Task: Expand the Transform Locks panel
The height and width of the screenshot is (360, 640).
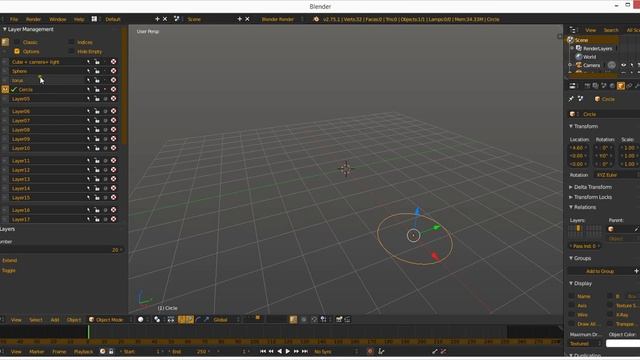Action: coord(571,197)
